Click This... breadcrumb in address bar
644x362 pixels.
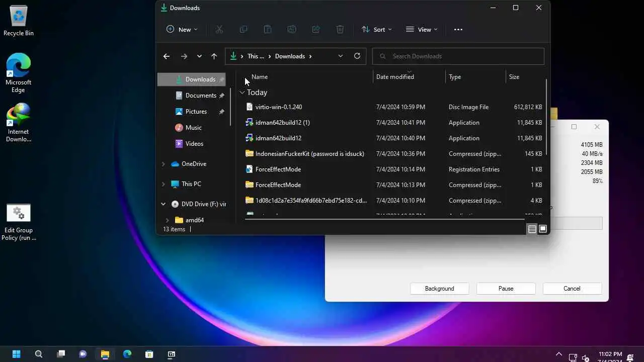tap(256, 56)
